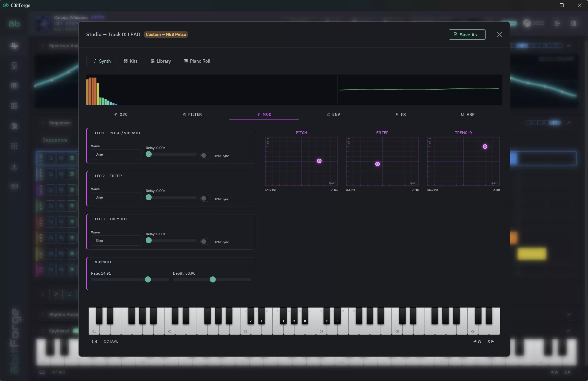Screen dimensions: 588x381
Task: Enable BPM Sync for LFO 1
Action: [x=205, y=155]
